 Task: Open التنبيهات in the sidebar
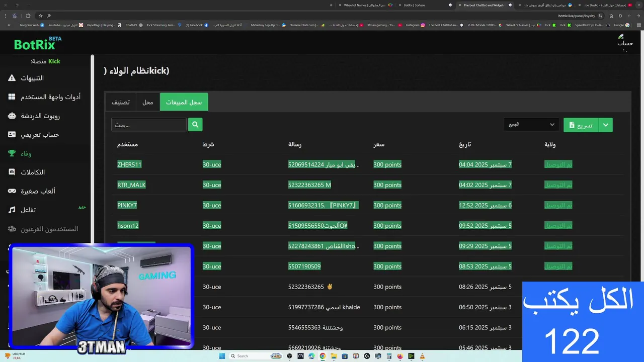pos(32,78)
